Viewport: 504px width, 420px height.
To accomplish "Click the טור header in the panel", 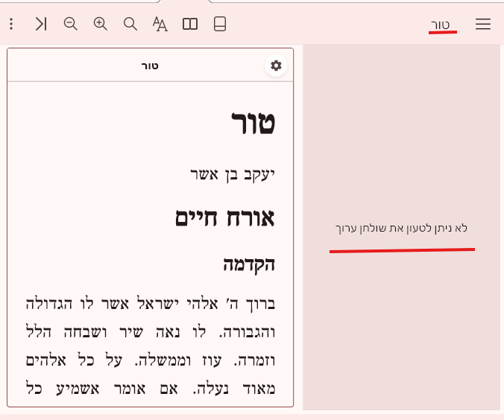I will tap(150, 66).
